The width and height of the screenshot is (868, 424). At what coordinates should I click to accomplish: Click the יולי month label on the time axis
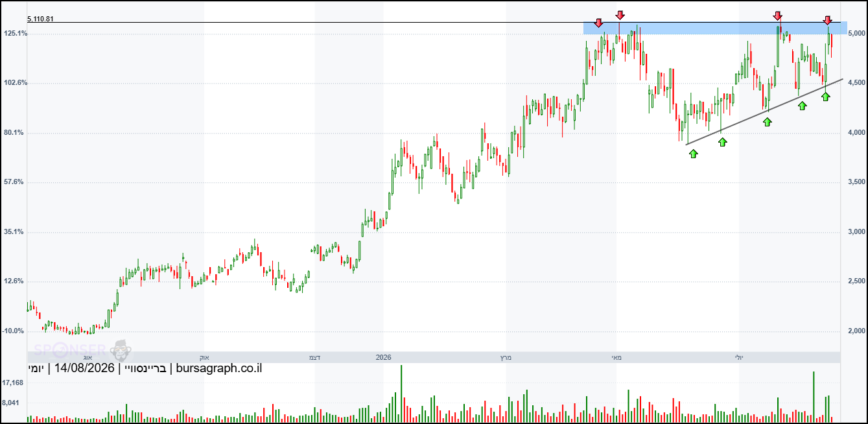click(738, 357)
